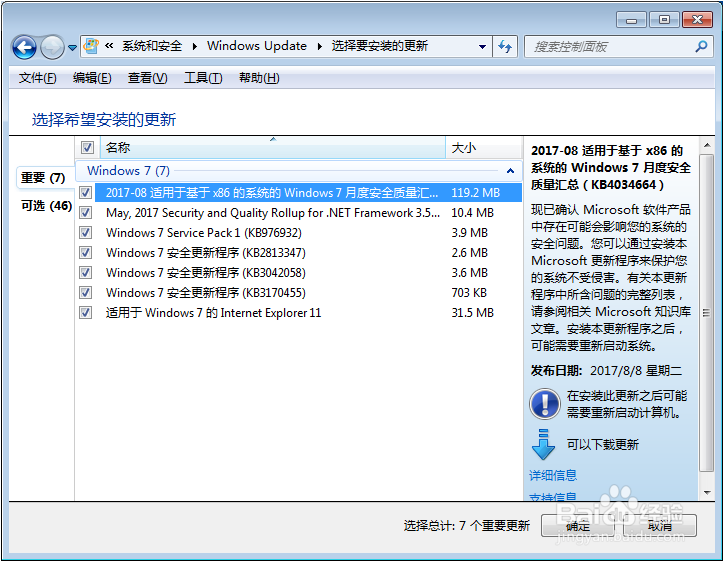The image size is (724, 562).
Task: Uncheck the Internet Explorer 11 update
Action: tap(85, 313)
